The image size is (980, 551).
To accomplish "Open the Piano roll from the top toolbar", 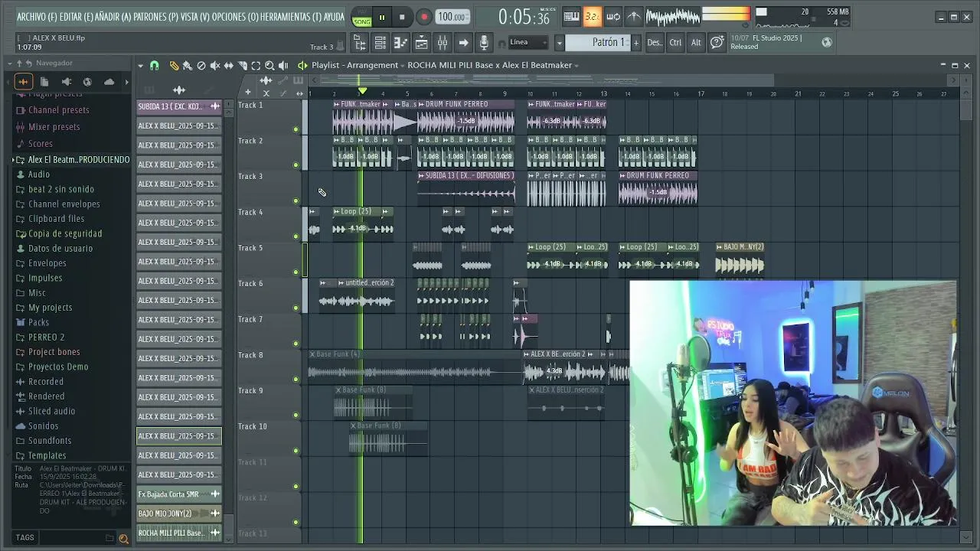I will pyautogui.click(x=400, y=43).
